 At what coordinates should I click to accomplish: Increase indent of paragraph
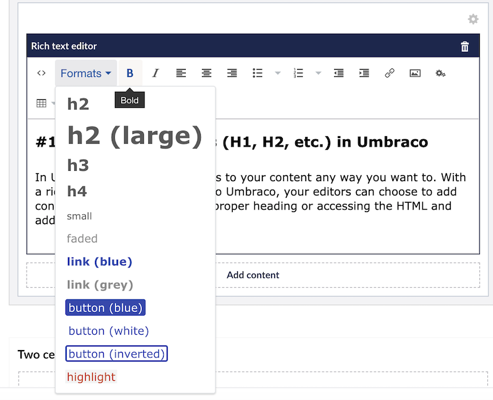[x=364, y=73]
